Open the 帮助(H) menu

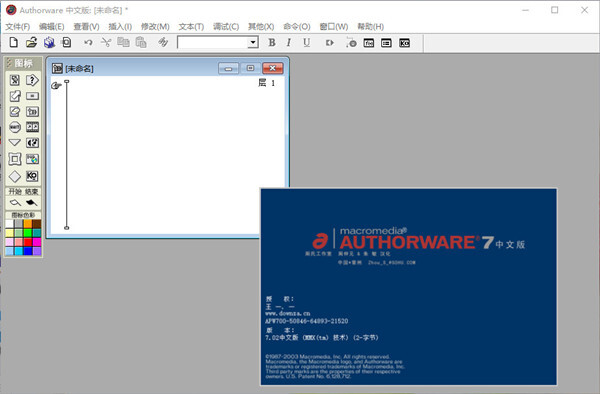point(370,26)
